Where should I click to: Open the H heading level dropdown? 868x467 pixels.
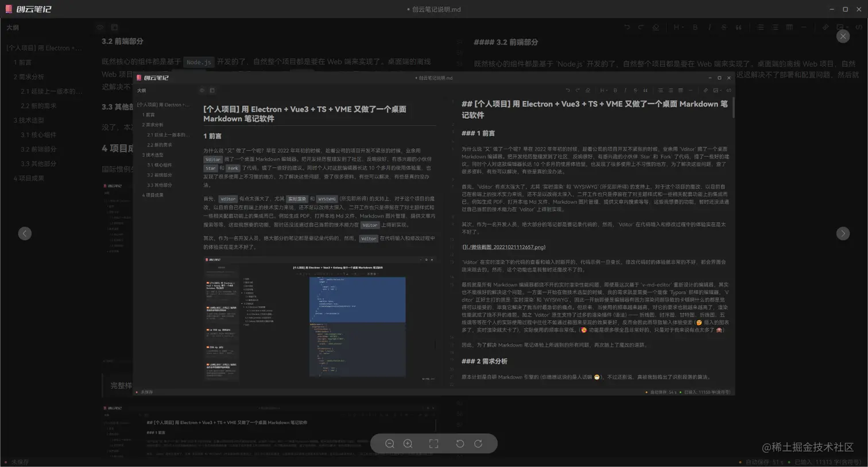(x=678, y=27)
